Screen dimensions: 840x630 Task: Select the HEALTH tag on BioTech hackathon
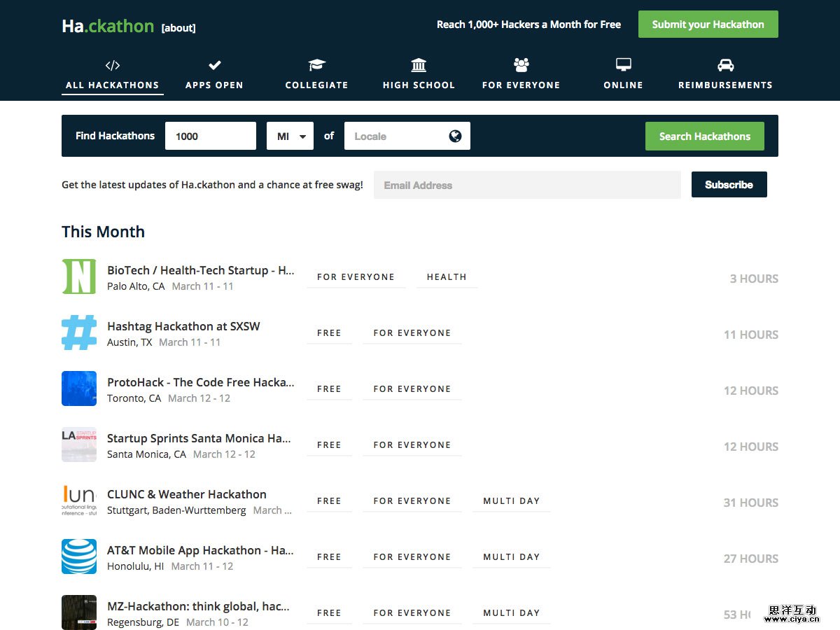point(447,277)
